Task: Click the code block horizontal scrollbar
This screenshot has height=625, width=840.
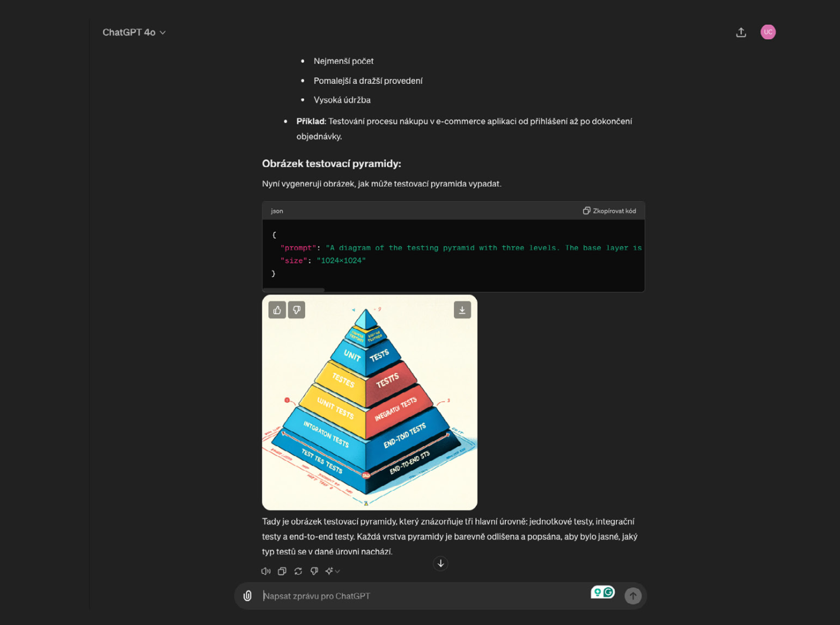Action: [293, 290]
